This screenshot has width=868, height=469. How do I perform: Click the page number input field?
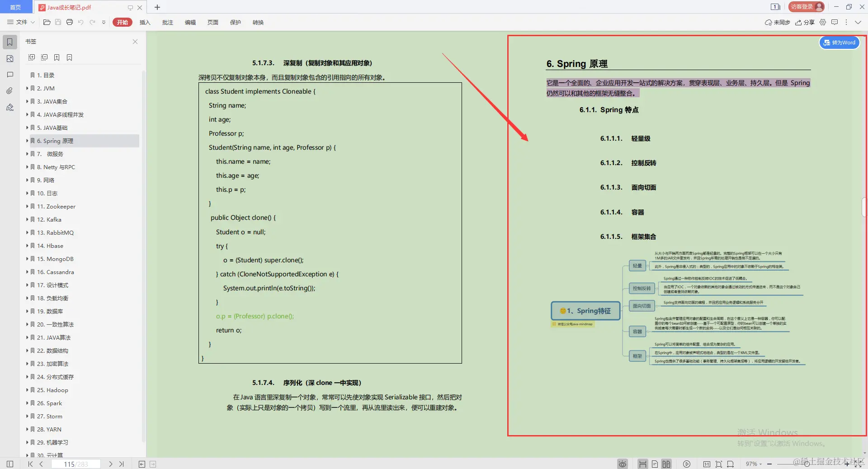coord(76,464)
